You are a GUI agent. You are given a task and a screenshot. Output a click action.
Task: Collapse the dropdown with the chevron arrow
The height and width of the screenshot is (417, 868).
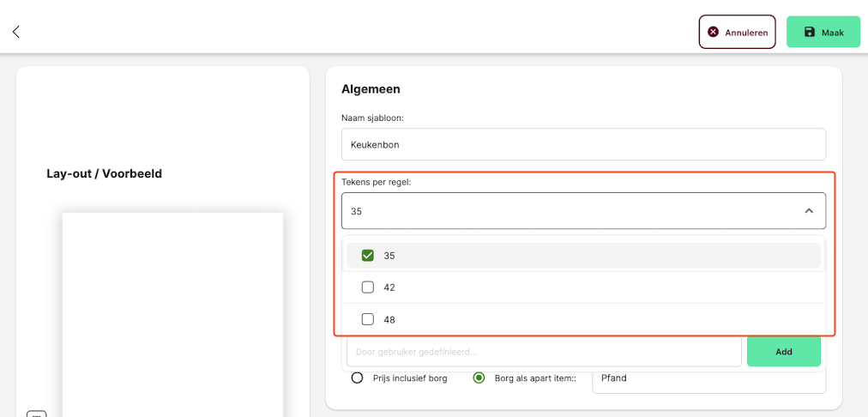pyautogui.click(x=809, y=211)
